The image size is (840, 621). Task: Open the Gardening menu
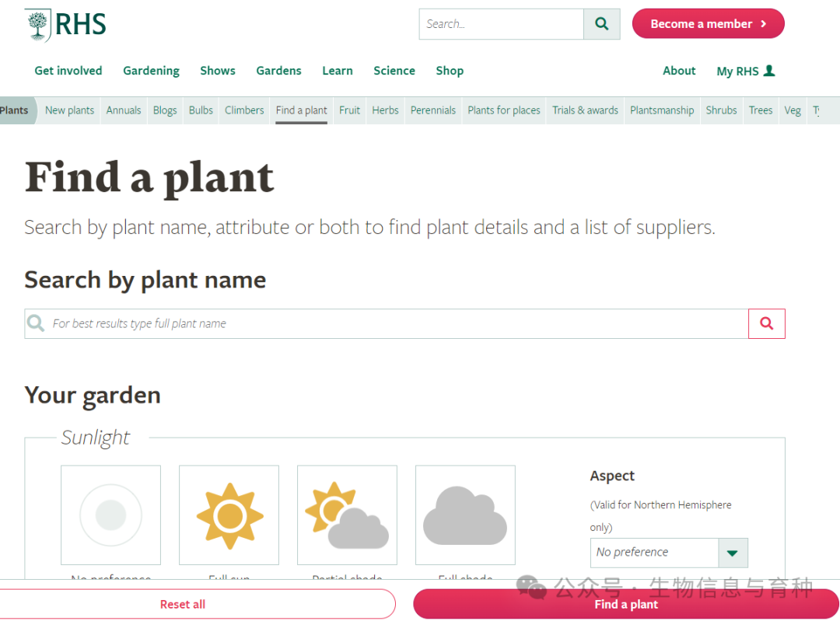click(151, 71)
